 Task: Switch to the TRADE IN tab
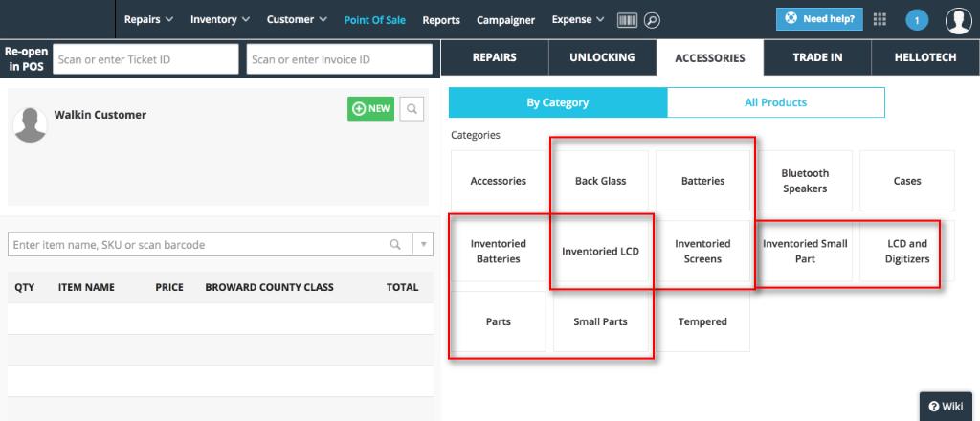pos(817,57)
